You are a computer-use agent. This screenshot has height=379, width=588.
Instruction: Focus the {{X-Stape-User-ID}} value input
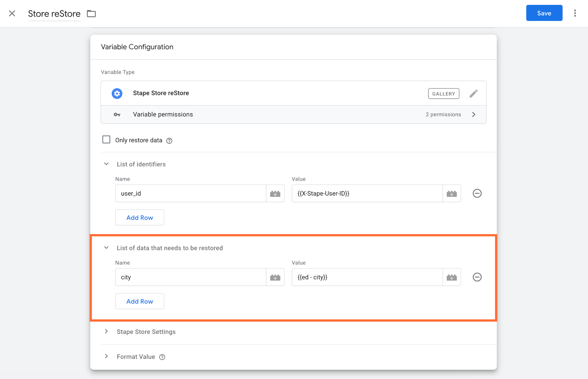[367, 194]
